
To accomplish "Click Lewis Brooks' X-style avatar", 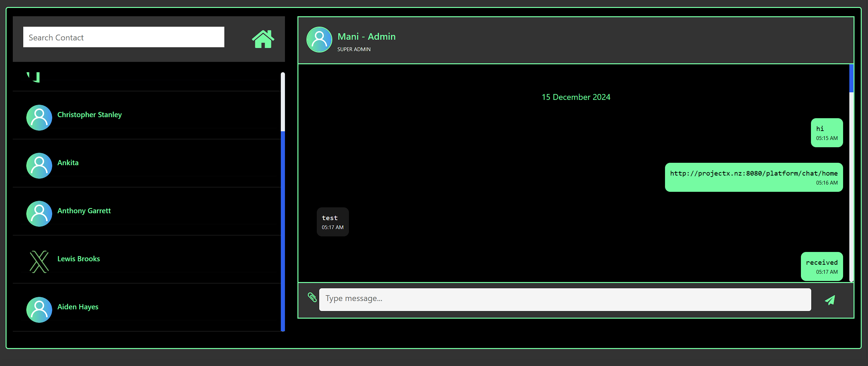I will click(x=39, y=262).
